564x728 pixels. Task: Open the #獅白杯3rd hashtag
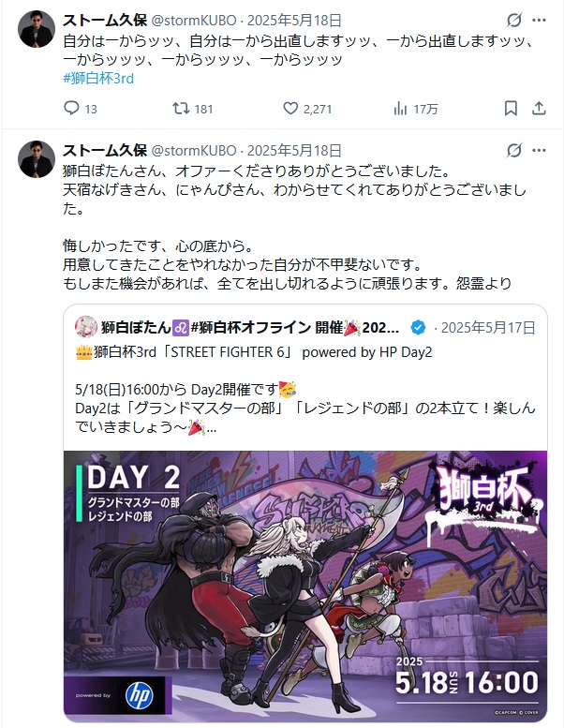(98, 78)
